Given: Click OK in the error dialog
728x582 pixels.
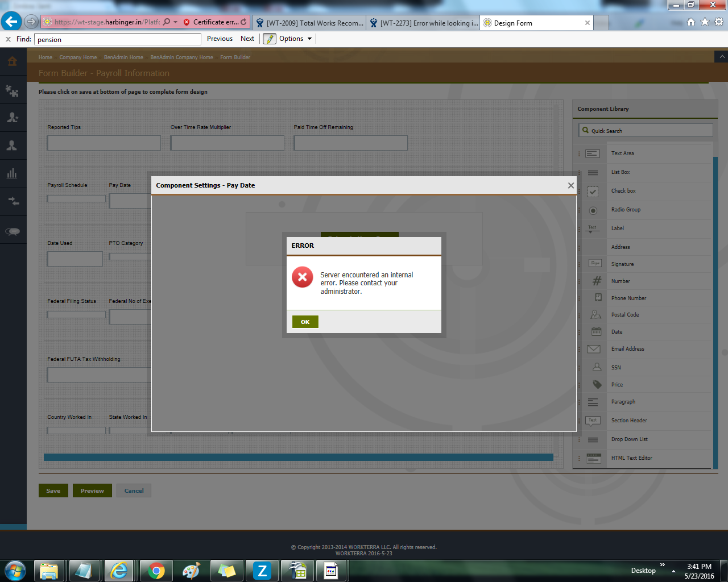Looking at the screenshot, I should (x=305, y=322).
